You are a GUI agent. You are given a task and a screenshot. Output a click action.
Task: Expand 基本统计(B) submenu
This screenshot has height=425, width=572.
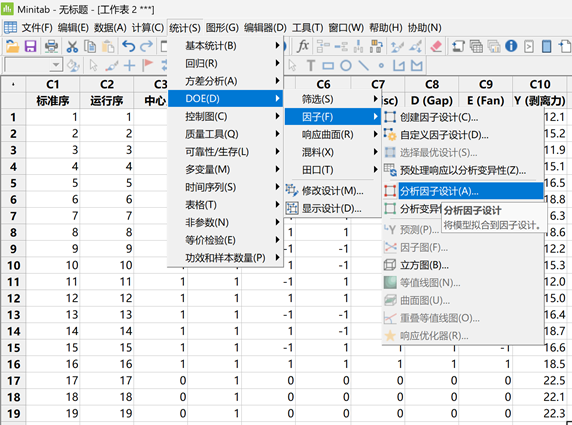[225, 46]
